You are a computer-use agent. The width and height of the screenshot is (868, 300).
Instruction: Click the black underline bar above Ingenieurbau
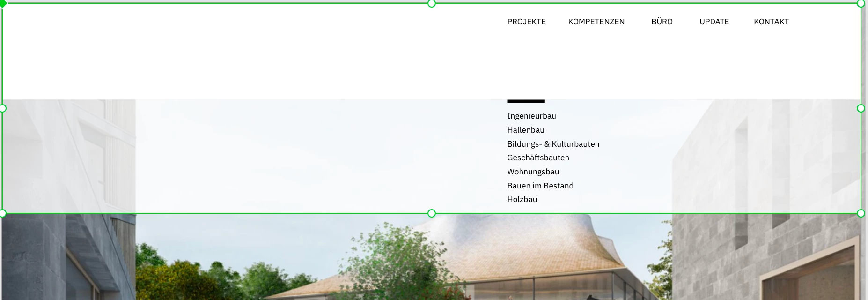pyautogui.click(x=526, y=101)
